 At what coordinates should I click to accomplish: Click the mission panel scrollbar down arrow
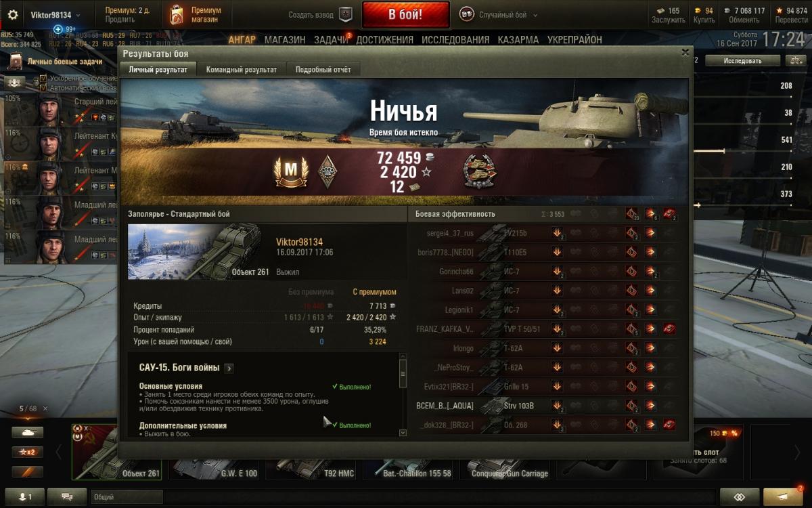pos(403,432)
